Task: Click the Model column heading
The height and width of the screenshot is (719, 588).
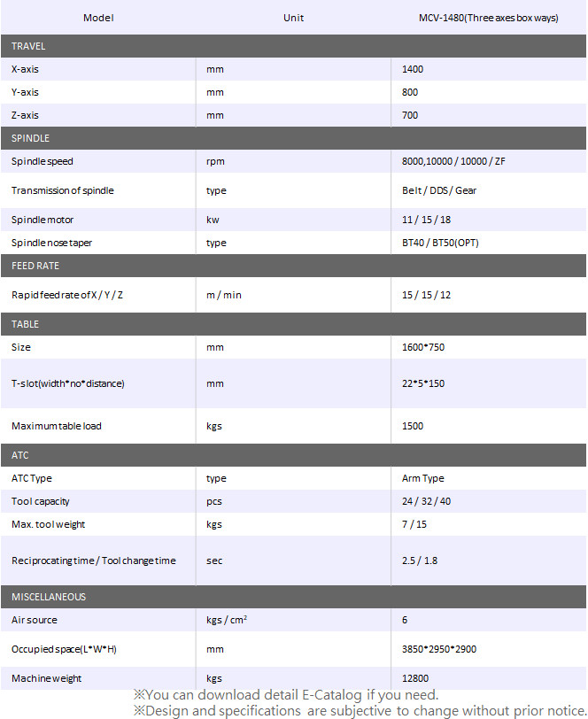Action: tap(98, 18)
